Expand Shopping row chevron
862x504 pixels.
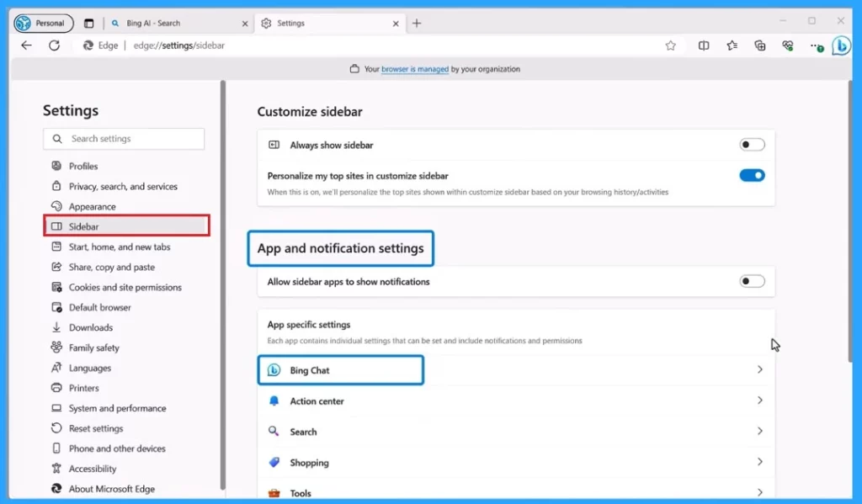tap(760, 462)
